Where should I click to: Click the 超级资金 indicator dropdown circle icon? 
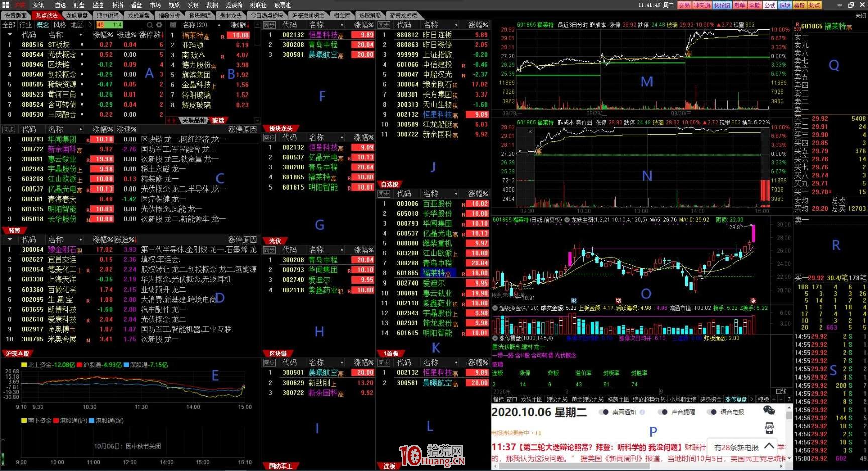pos(495,308)
